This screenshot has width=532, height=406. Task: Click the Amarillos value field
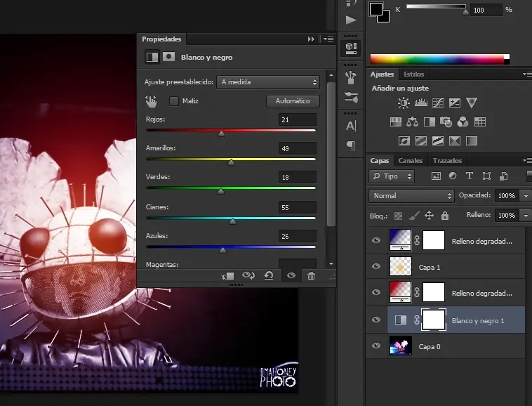tap(298, 148)
